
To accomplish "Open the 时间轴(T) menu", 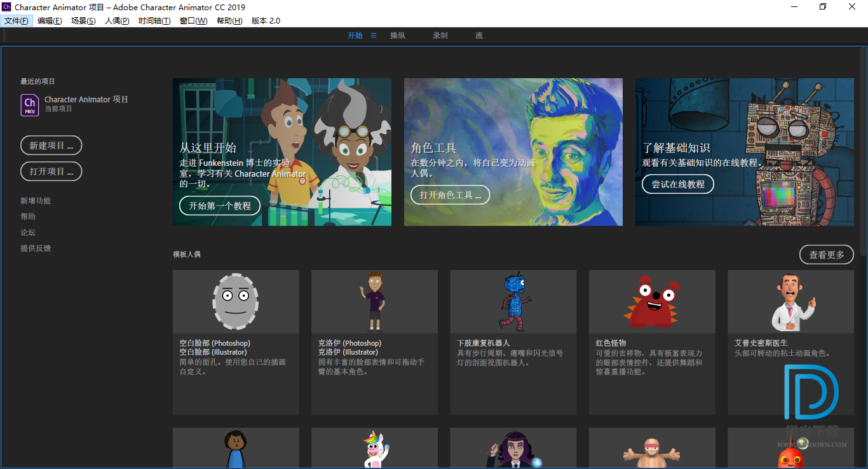I will click(154, 21).
